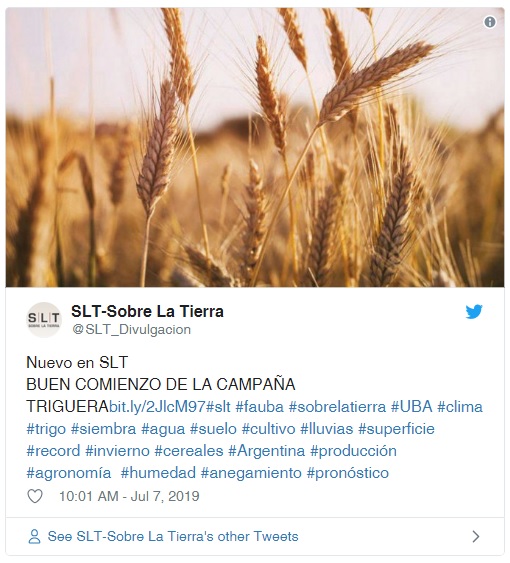Like the tweet with the heart icon

pos(35,496)
